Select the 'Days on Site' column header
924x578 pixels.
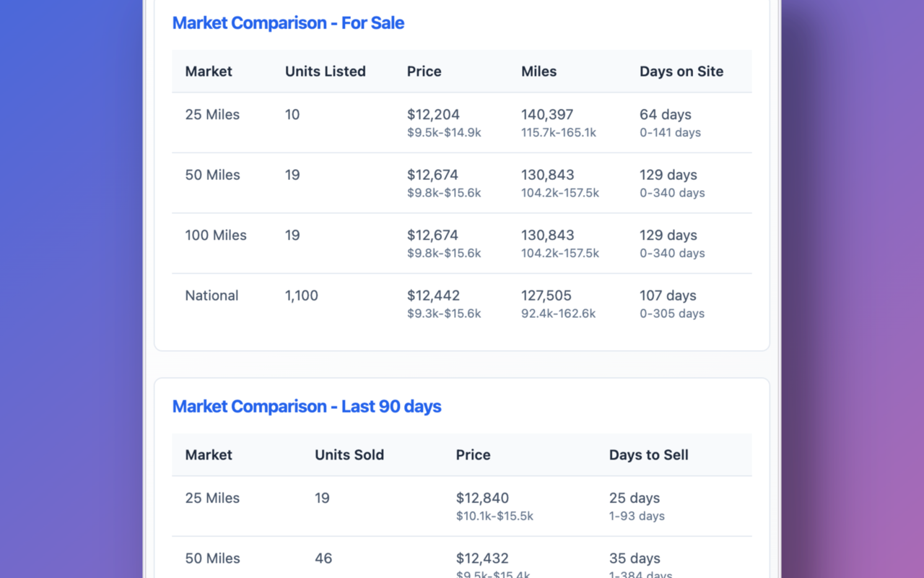681,72
